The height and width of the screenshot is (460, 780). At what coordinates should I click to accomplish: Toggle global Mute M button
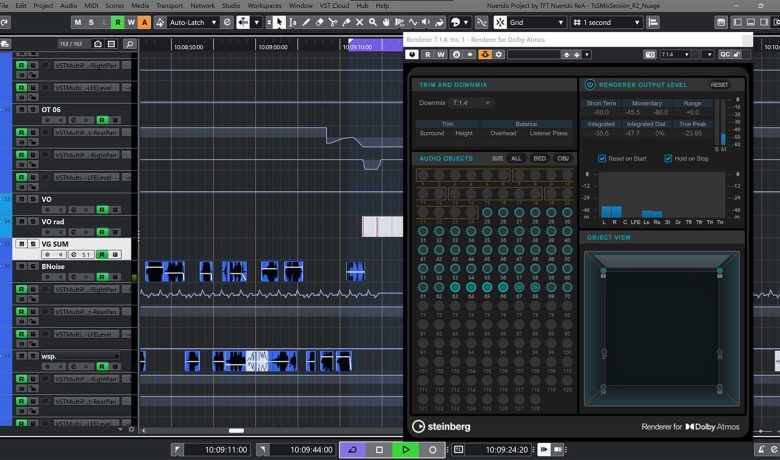[x=78, y=22]
